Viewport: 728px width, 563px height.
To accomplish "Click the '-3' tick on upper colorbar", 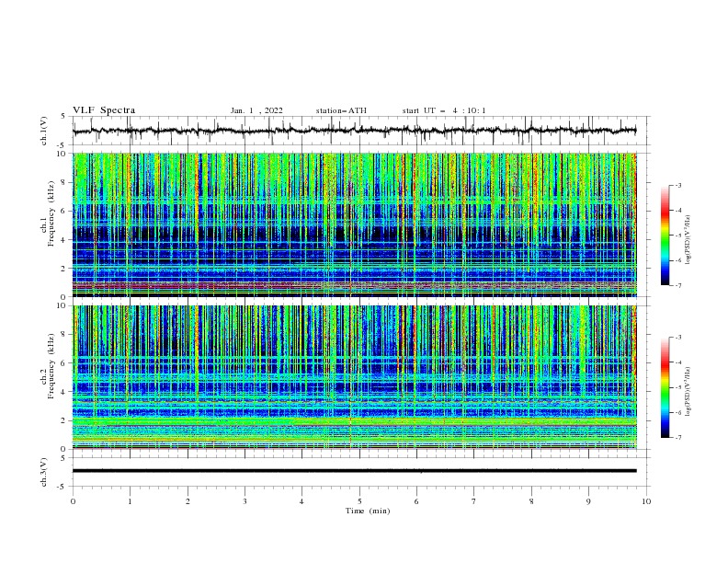I will pyautogui.click(x=678, y=185).
